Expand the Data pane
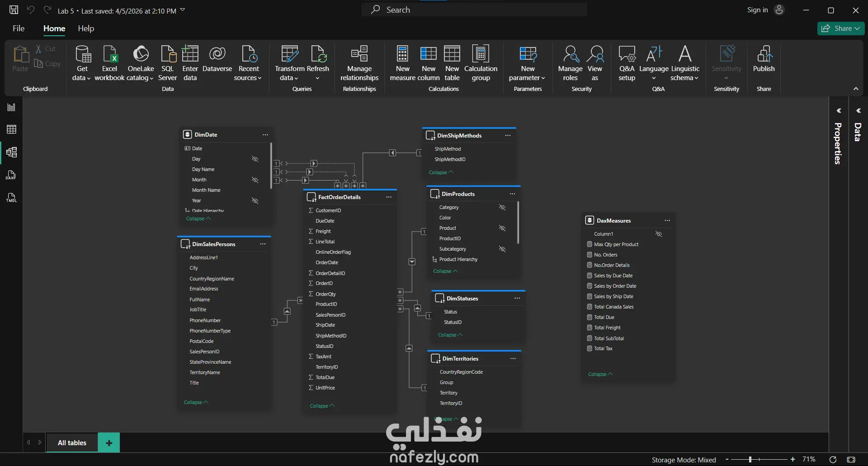The height and width of the screenshot is (466, 868). (859, 111)
